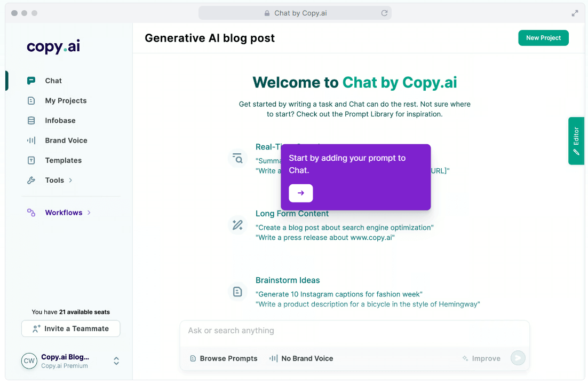Click the Infobase database icon
588x384 pixels.
click(31, 121)
